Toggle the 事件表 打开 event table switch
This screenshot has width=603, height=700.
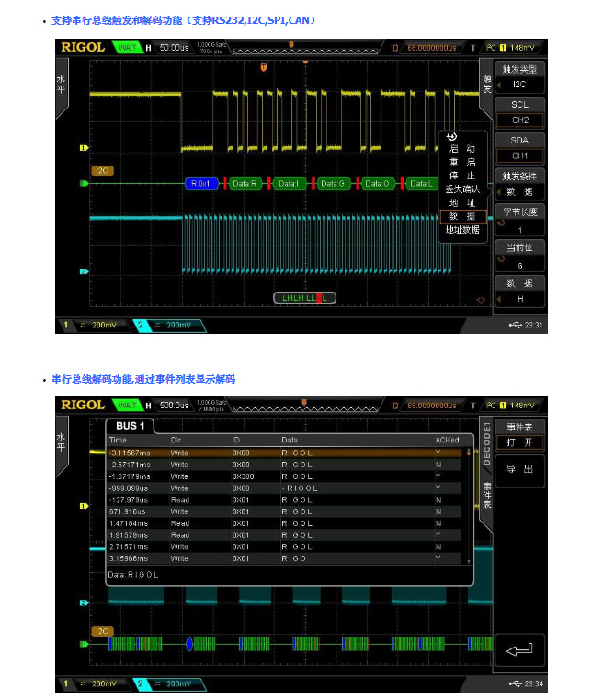[x=519, y=434]
